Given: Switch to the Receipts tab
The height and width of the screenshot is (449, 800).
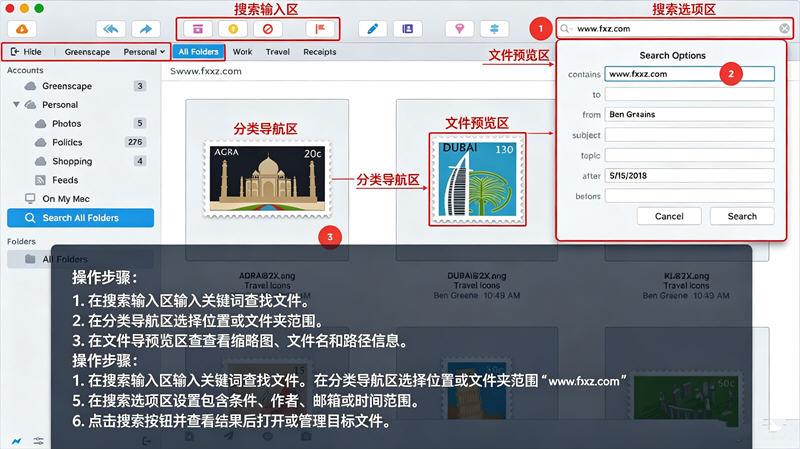Looking at the screenshot, I should click(320, 52).
